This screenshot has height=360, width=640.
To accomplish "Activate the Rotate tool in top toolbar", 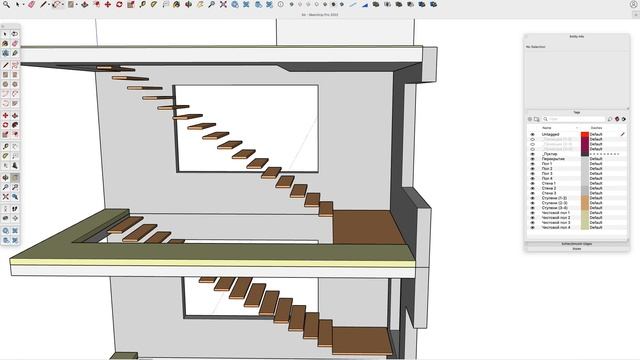I will point(119,4).
